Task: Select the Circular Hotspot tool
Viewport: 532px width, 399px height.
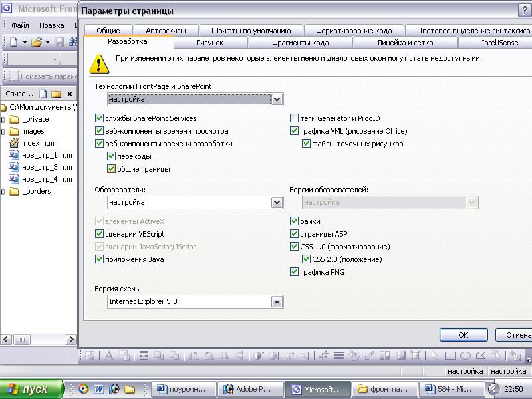Action: tap(465, 356)
